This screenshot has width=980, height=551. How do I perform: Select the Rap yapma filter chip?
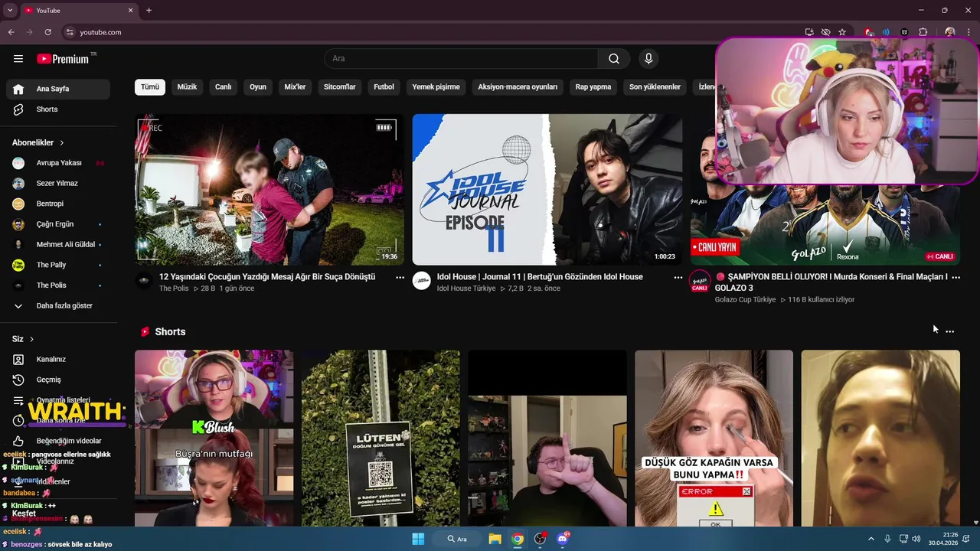[593, 87]
